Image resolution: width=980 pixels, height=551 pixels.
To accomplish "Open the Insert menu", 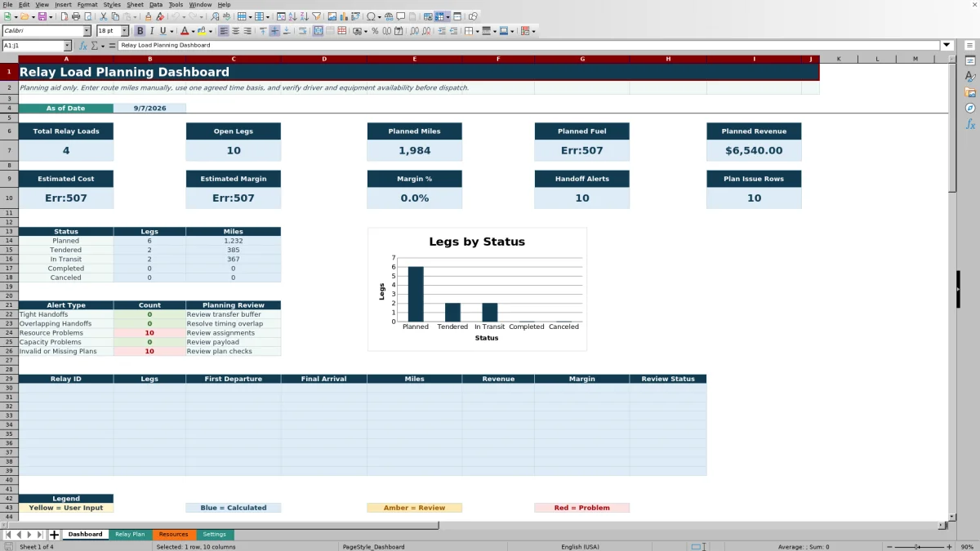I will 63,5.
